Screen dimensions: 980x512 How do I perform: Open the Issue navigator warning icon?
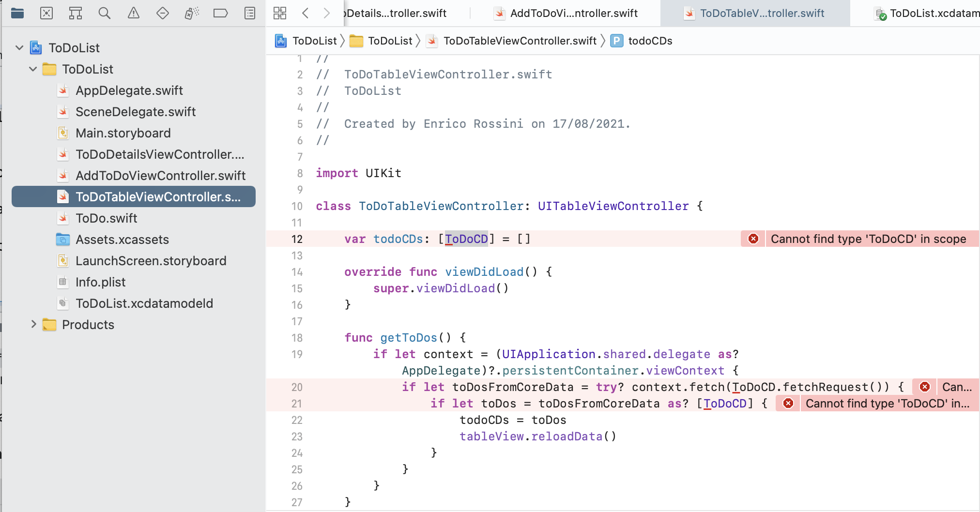[x=134, y=13]
